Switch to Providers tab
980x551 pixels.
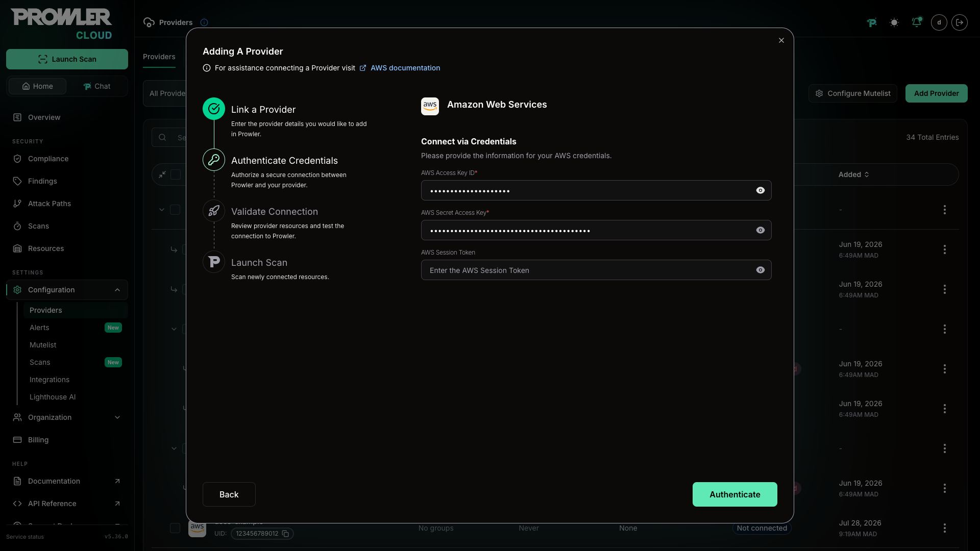159,57
